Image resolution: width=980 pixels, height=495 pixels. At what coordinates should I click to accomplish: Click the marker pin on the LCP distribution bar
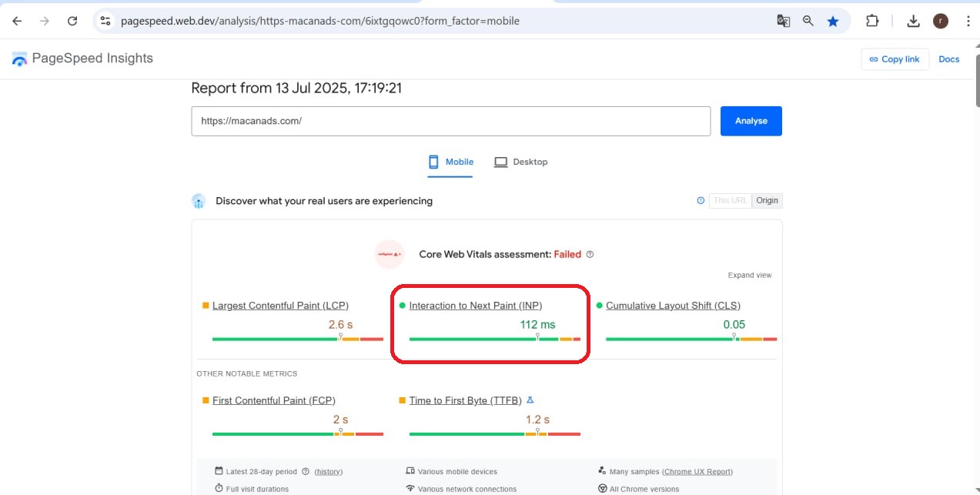pos(341,337)
